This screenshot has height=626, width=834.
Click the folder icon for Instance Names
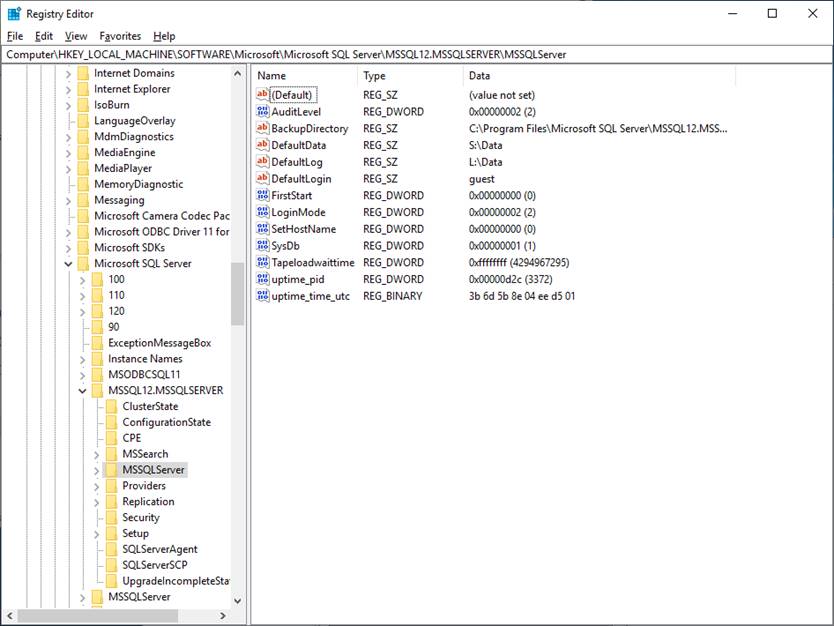tap(97, 358)
